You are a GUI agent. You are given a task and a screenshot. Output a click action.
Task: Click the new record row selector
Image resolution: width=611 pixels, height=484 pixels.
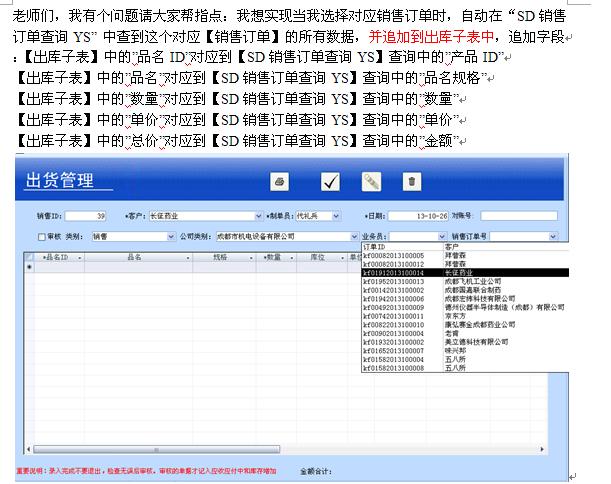coord(28,267)
